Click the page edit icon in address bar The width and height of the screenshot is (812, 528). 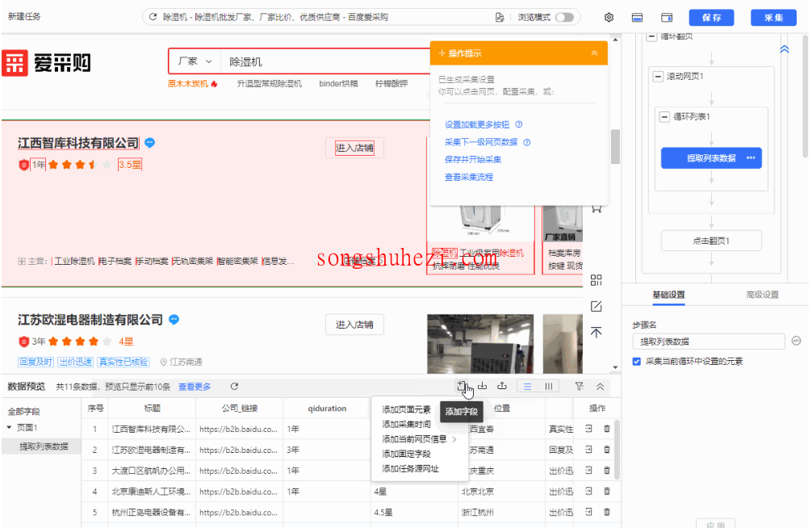tap(499, 17)
